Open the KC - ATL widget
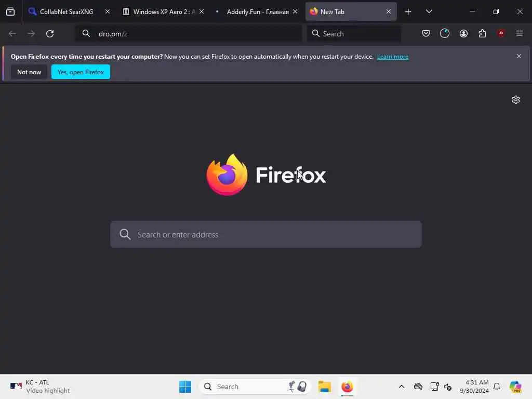 (39, 387)
